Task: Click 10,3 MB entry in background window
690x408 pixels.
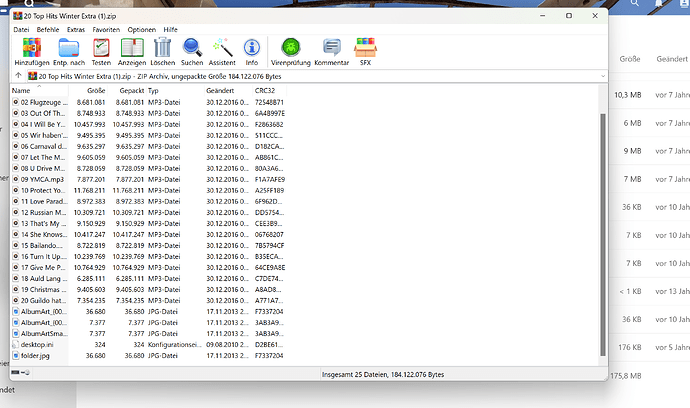Action: 628,95
